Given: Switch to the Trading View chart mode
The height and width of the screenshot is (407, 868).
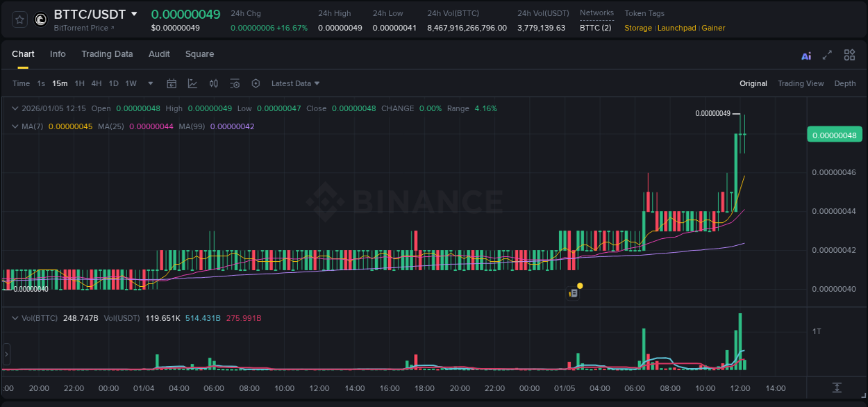Looking at the screenshot, I should (x=801, y=83).
